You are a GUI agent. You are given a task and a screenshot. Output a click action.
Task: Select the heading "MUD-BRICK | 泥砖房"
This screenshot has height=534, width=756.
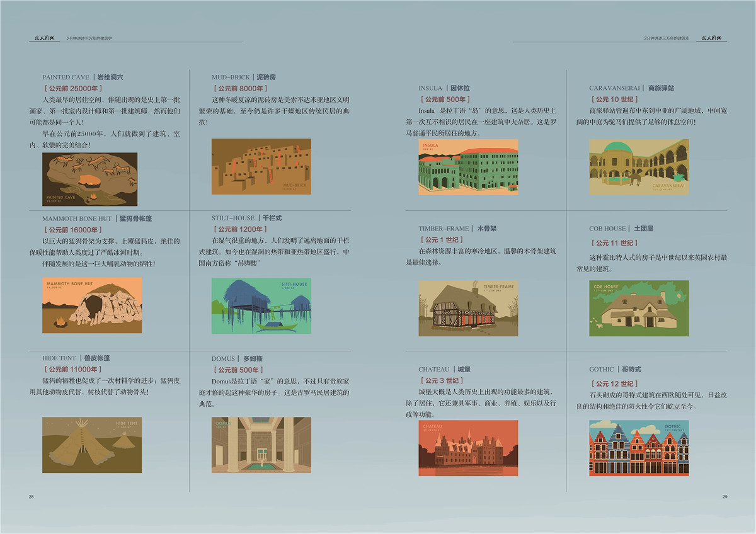point(244,77)
